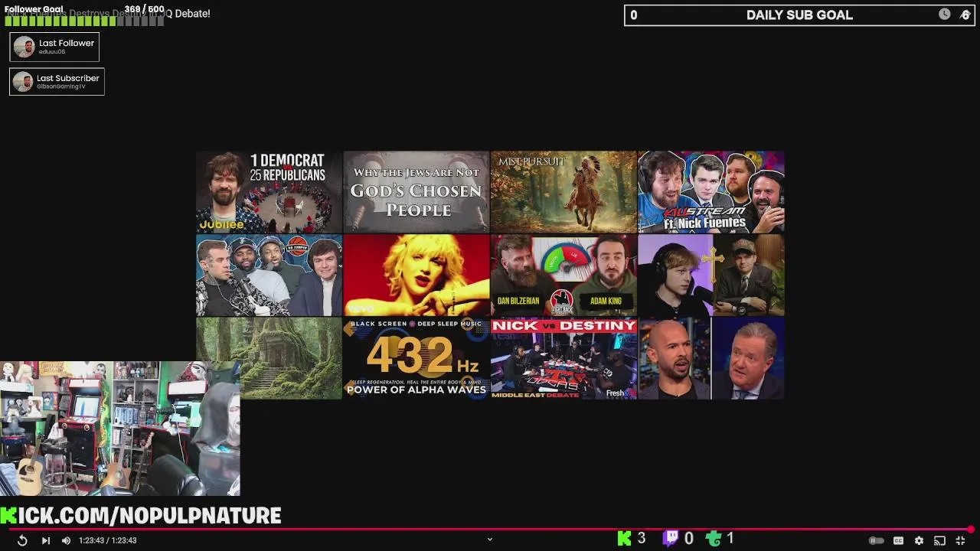Expand the chapters chevron in player bar

pyautogui.click(x=490, y=540)
